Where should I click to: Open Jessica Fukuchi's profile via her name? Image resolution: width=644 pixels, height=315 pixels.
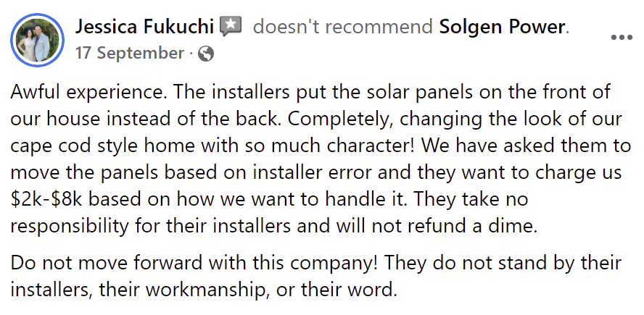coord(144,27)
